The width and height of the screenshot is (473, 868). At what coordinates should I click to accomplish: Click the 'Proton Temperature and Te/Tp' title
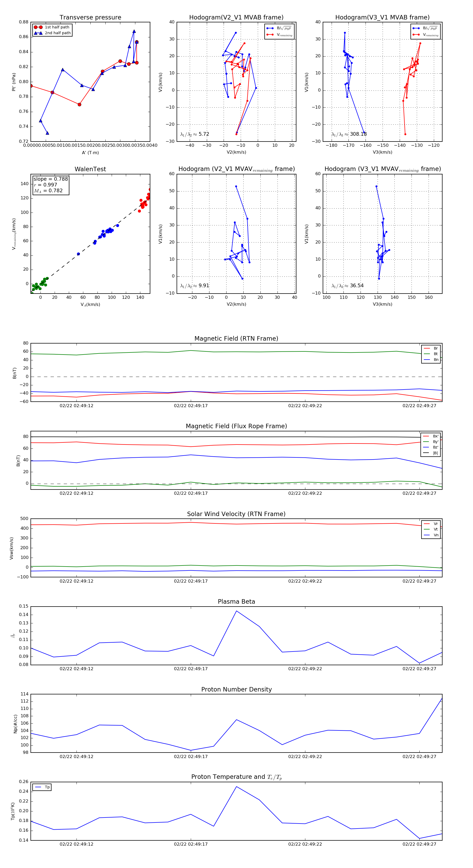click(236, 777)
